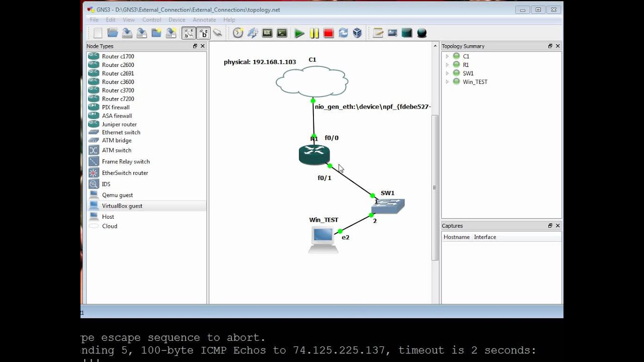
Task: Click the Win_TEST computer on canvas
Action: pos(323,239)
